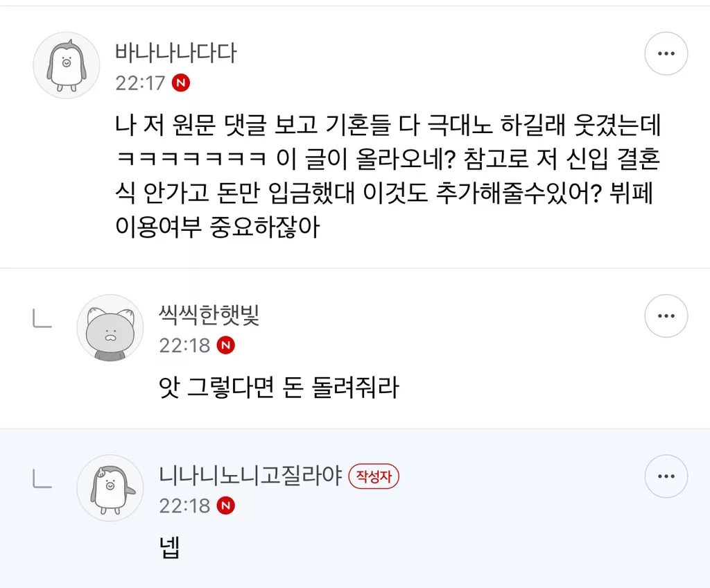This screenshot has height=588, width=710.
Task: Open the 씩씩한햇빛 username profile
Action: coord(209,316)
